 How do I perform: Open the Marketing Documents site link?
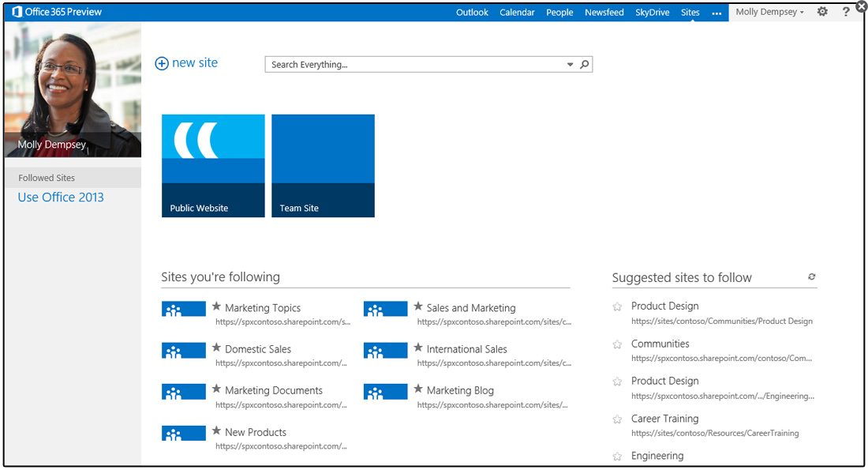pos(274,390)
